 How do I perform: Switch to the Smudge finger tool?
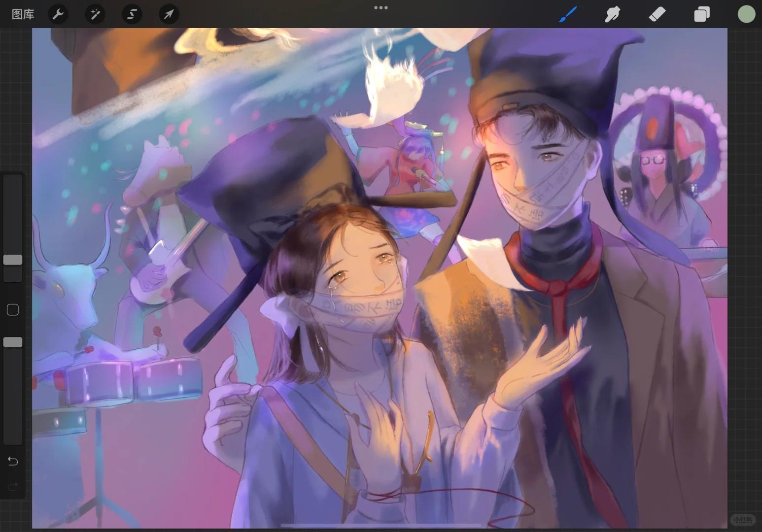612,14
